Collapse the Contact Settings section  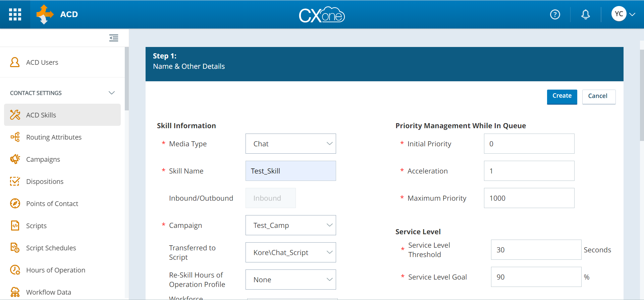pos(112,93)
